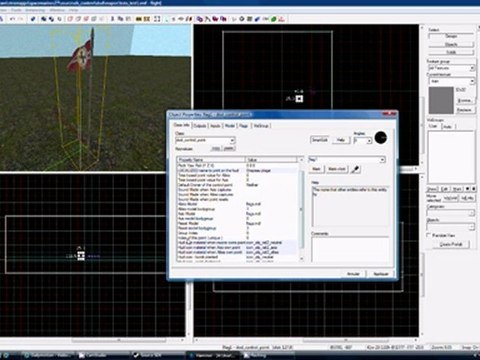Select the Default Owner of the control point row
Image resolution: width=480 pixels, height=360 pixels.
click(x=237, y=185)
